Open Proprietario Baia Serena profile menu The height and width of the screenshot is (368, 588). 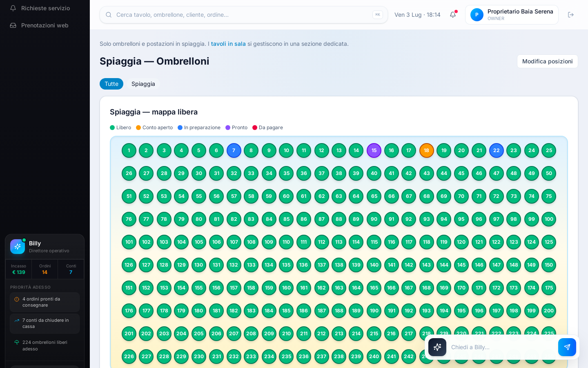click(512, 15)
